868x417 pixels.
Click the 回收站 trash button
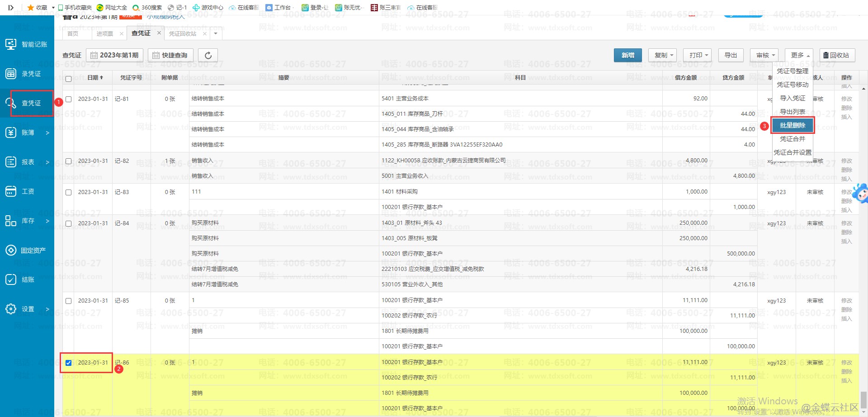pyautogui.click(x=836, y=55)
